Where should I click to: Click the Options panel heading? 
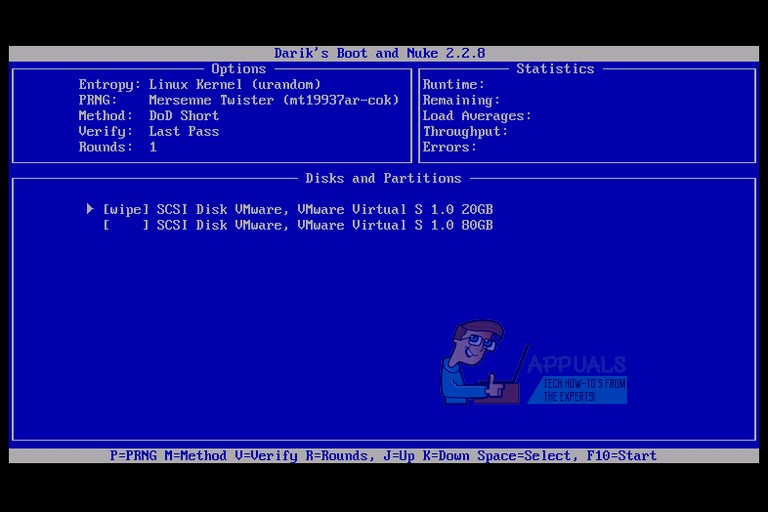tap(239, 69)
